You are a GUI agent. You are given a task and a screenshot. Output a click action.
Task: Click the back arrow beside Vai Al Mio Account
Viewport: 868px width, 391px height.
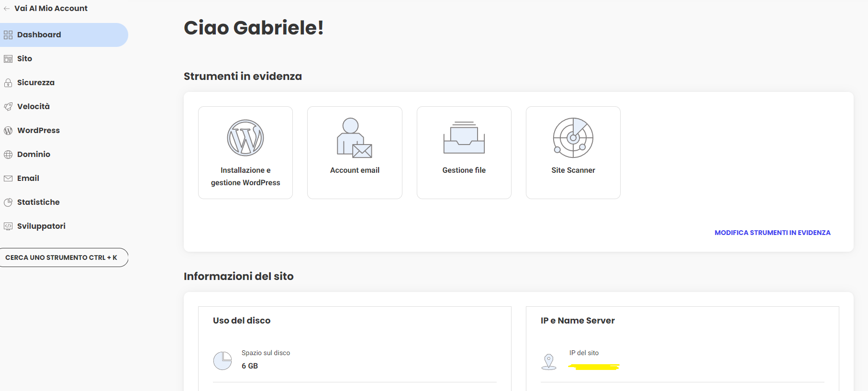pos(7,9)
